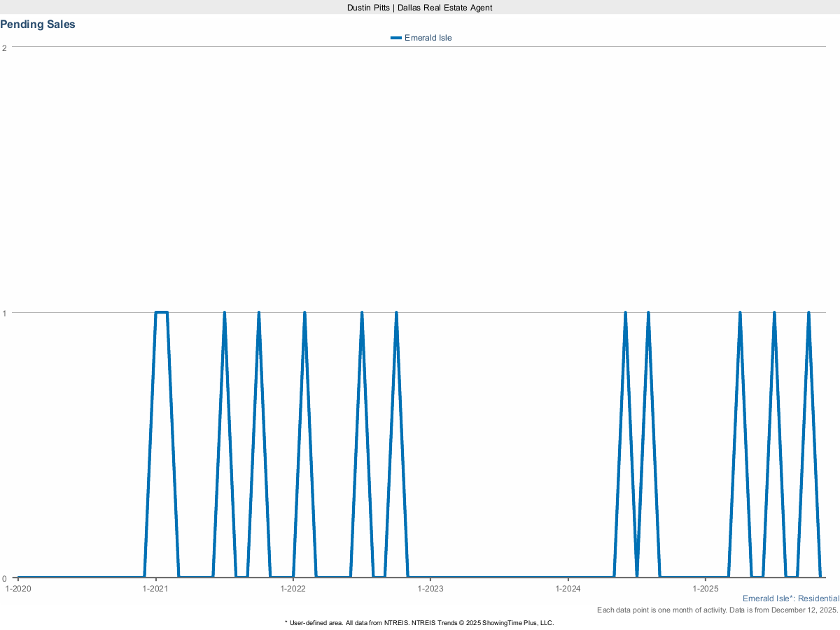Select the 1-2020 x-axis label

tap(18, 589)
